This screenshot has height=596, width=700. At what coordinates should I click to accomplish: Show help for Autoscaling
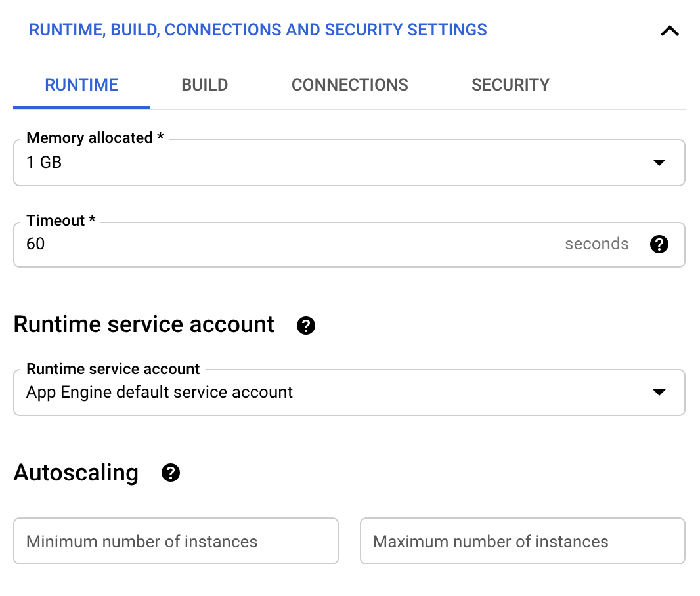(x=171, y=473)
